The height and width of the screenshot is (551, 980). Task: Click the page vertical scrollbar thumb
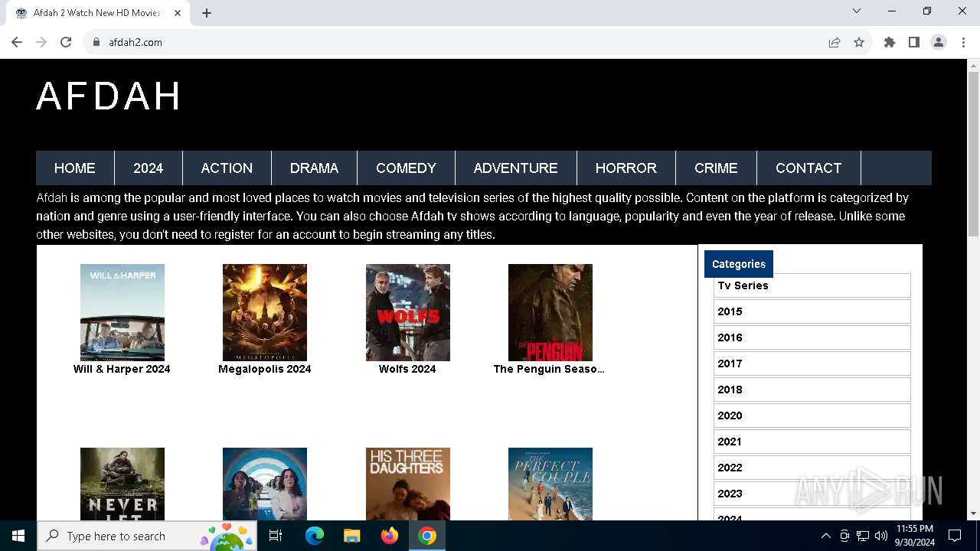click(x=973, y=153)
